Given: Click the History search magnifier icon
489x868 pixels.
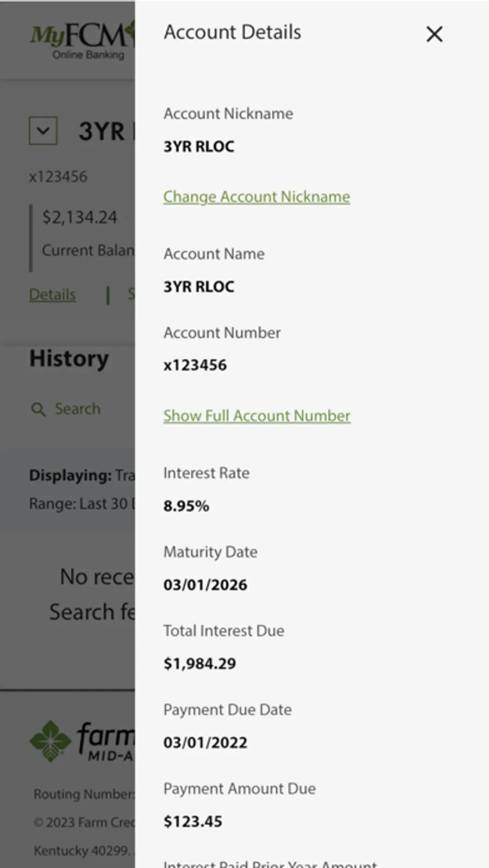Looking at the screenshot, I should coord(38,409).
